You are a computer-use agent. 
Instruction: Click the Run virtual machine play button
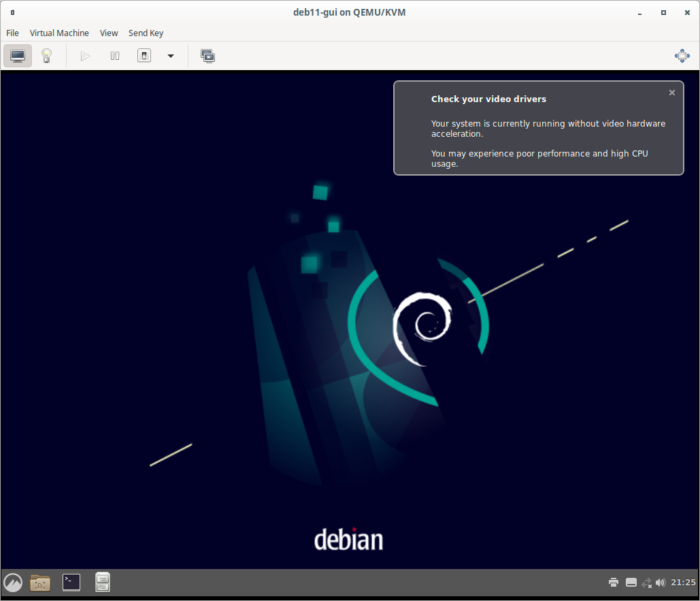85,56
